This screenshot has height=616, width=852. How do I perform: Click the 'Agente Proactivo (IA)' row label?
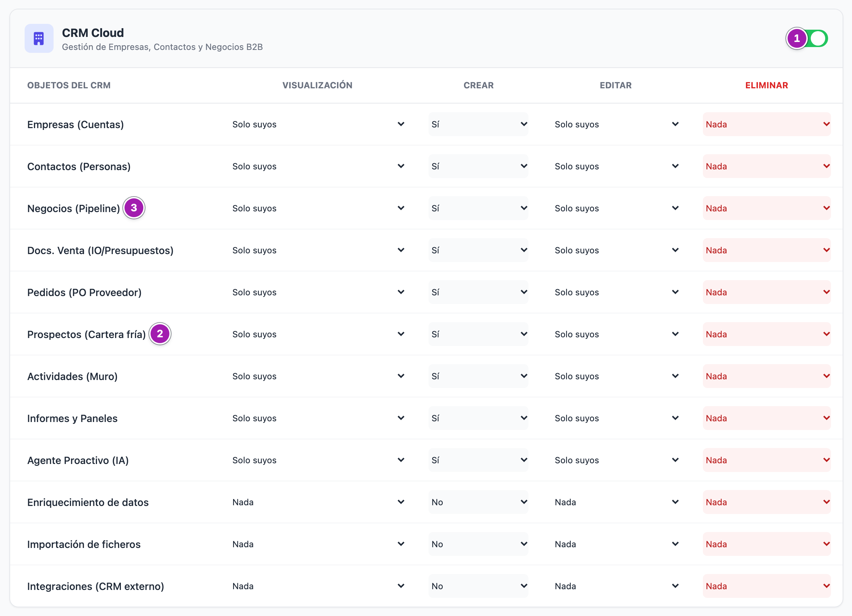coord(78,460)
